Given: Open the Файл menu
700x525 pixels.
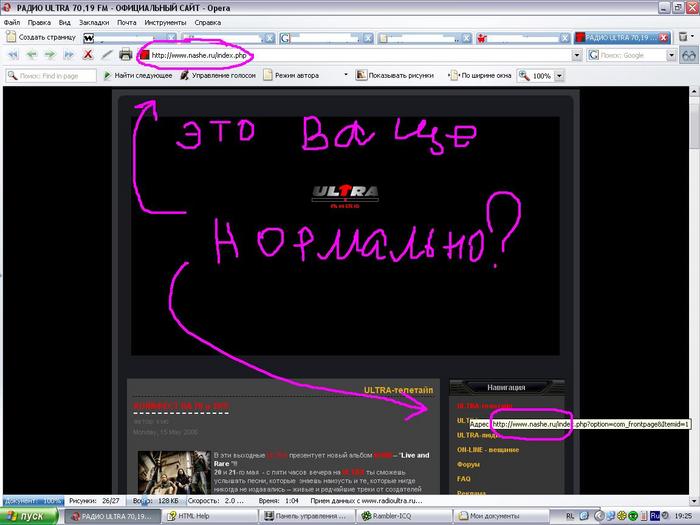Looking at the screenshot, I should (x=12, y=22).
